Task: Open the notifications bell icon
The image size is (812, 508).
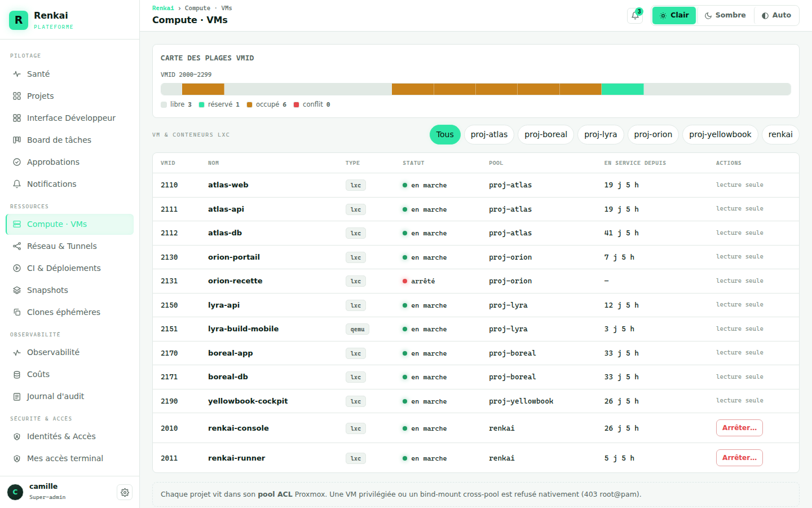Action: click(x=635, y=16)
